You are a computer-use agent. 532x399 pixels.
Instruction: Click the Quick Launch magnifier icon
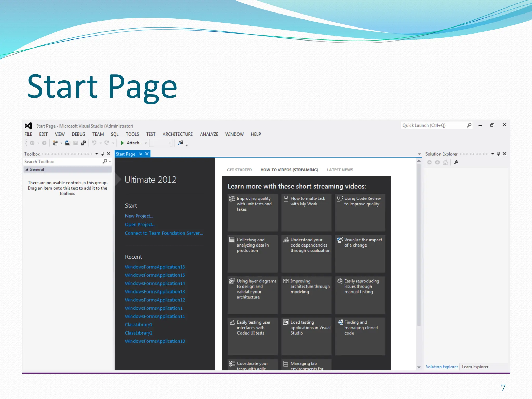(469, 125)
